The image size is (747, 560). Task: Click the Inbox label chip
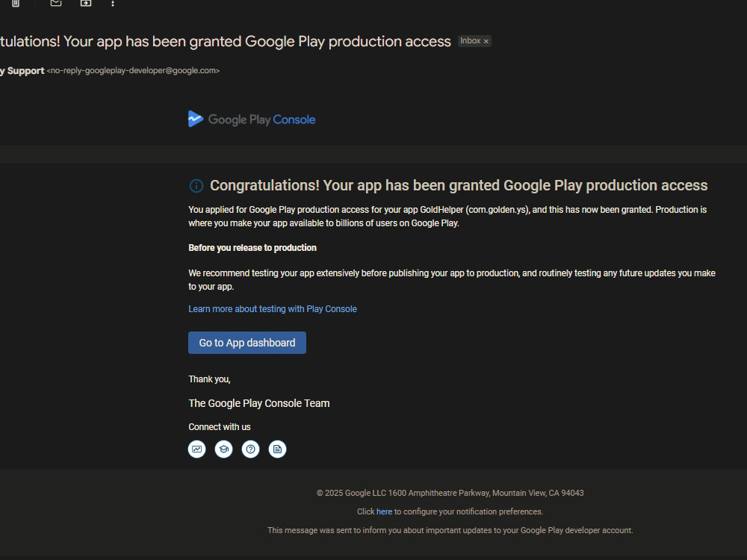(x=474, y=41)
